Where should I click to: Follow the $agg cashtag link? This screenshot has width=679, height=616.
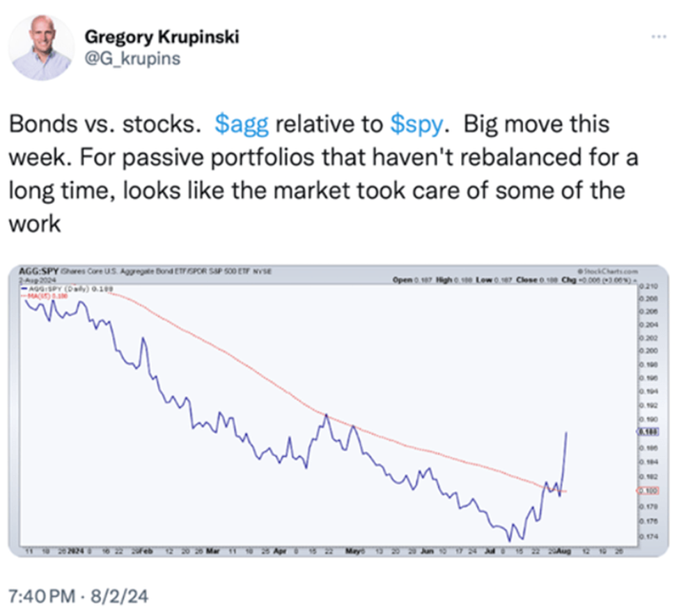pyautogui.click(x=242, y=124)
